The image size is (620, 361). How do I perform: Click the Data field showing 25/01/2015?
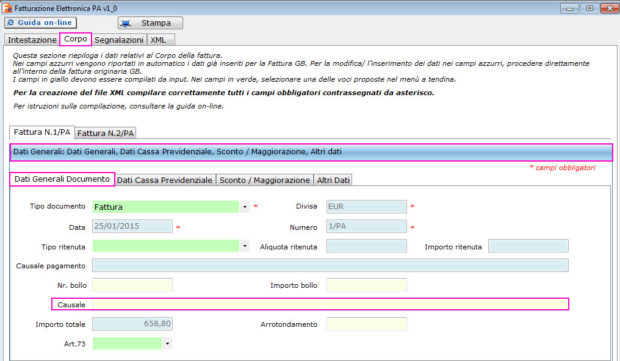tap(132, 226)
